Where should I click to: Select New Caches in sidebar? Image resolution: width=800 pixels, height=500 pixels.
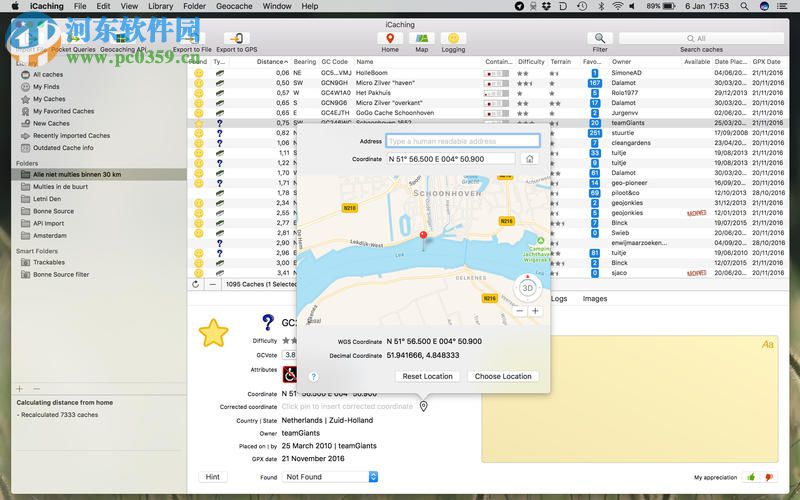[x=51, y=123]
